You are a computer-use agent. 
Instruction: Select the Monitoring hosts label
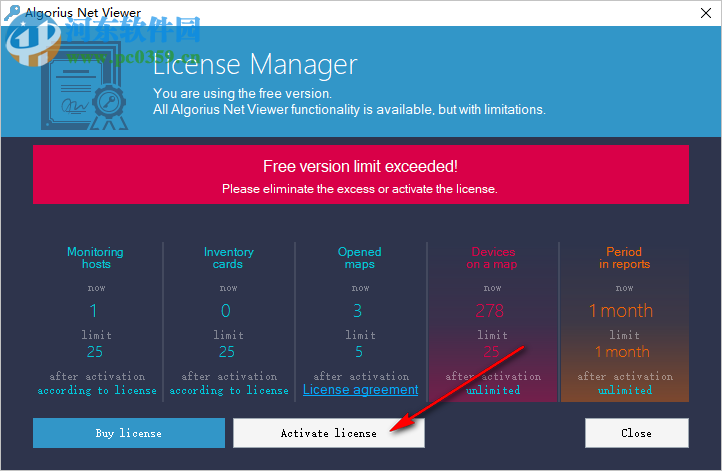point(95,258)
